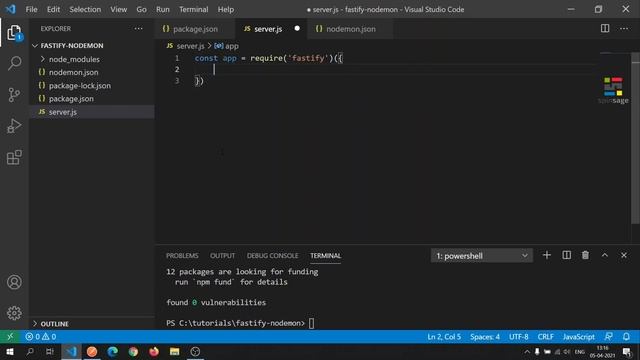The width and height of the screenshot is (640, 360).
Task: Open Task View on taskbar
Action: coord(50,351)
